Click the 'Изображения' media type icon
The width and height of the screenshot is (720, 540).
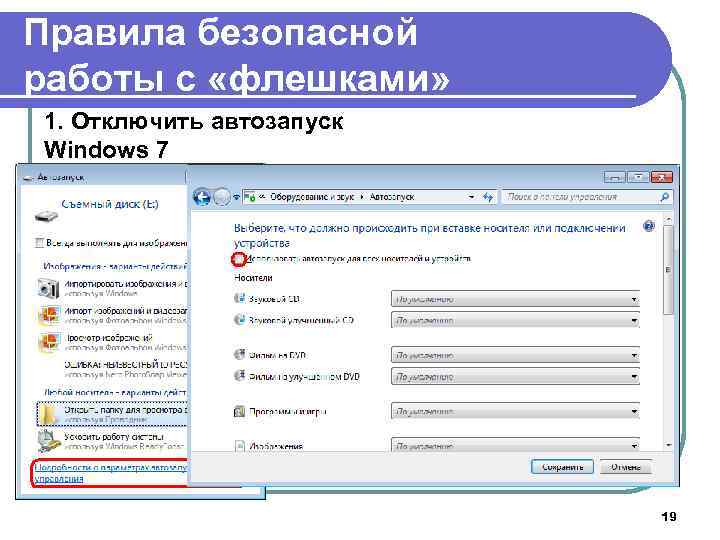click(x=239, y=445)
